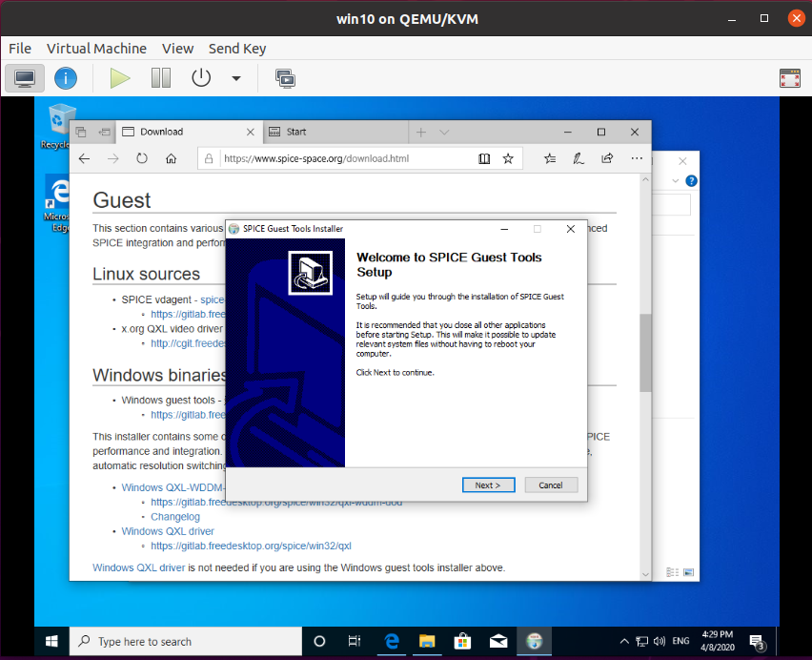Open ENG language input indicator

point(680,641)
